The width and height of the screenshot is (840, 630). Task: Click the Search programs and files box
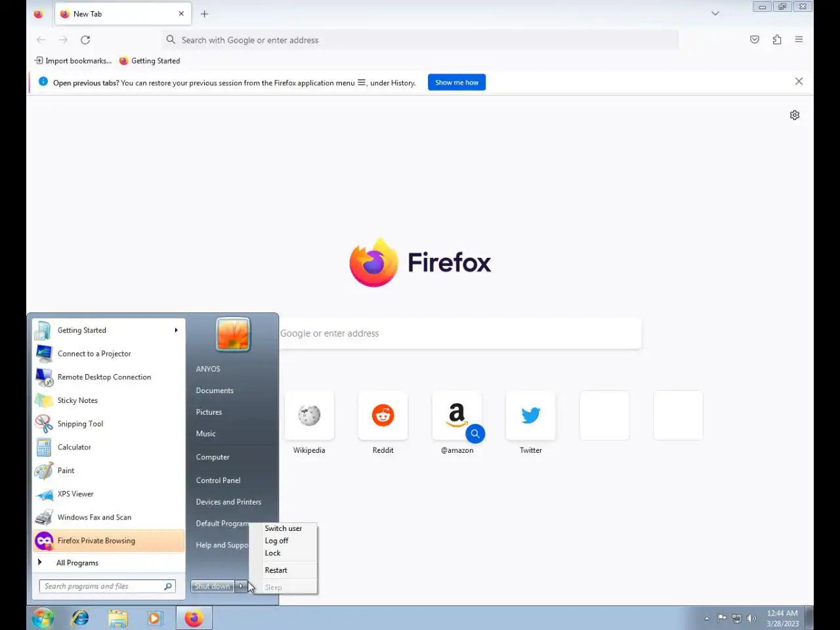tap(107, 586)
